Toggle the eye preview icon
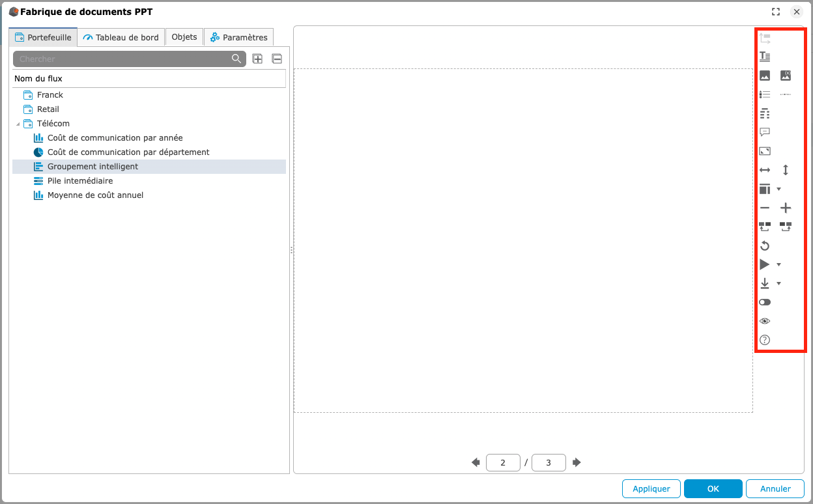 tap(765, 321)
